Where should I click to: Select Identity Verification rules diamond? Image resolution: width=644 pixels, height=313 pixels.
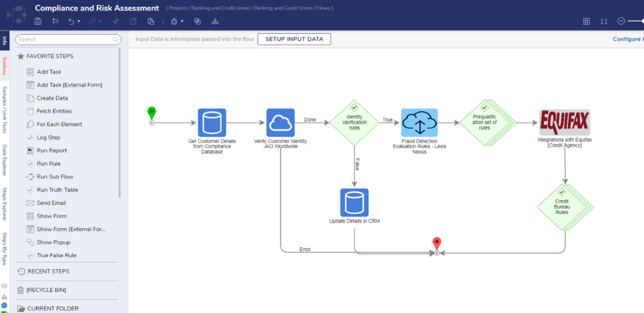(x=354, y=123)
